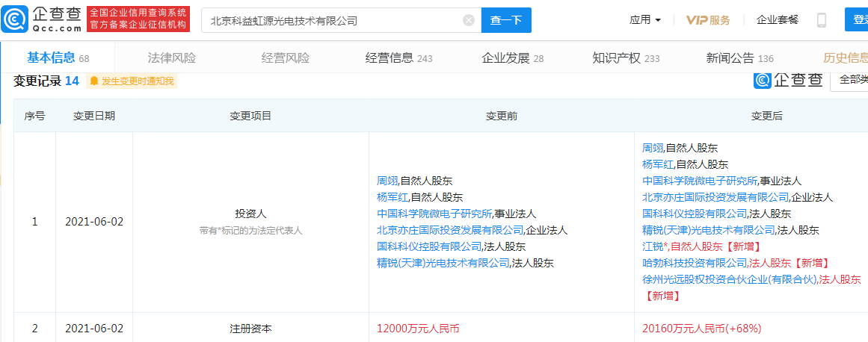Click the bell change-notification icon

click(x=93, y=81)
